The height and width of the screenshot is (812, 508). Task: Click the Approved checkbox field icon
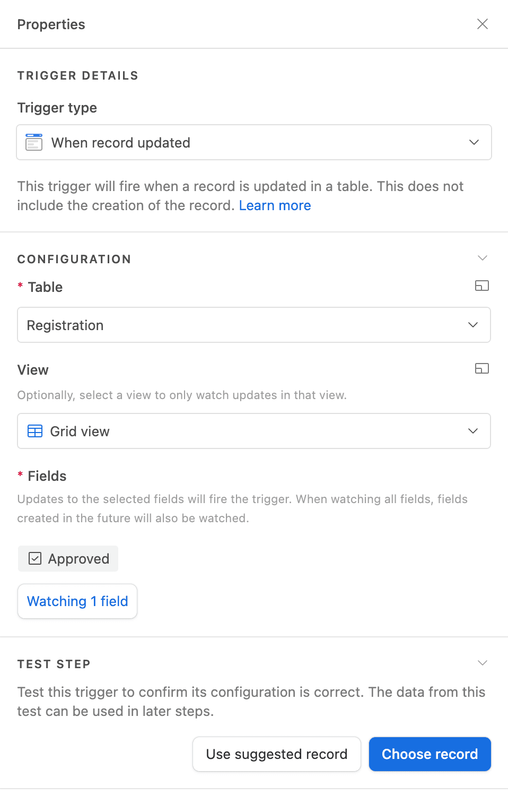click(x=35, y=558)
